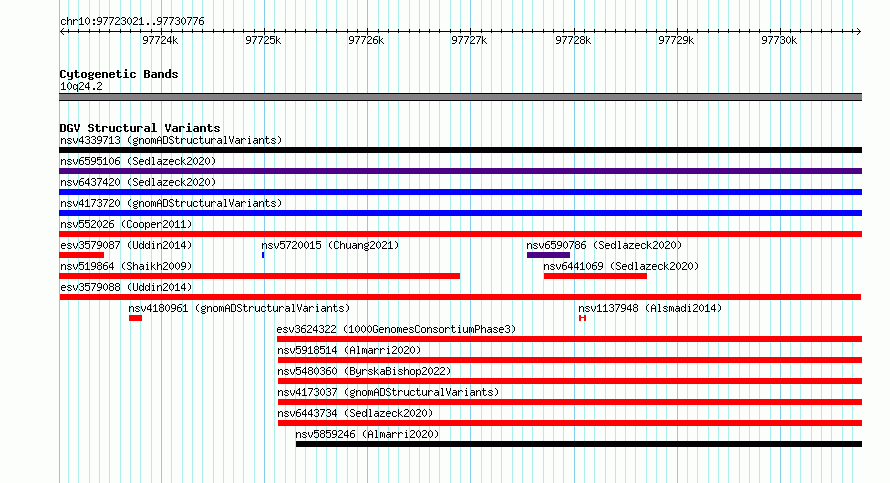
Task: Open the nsv4173037 gnomAD variant label
Action: (388, 392)
